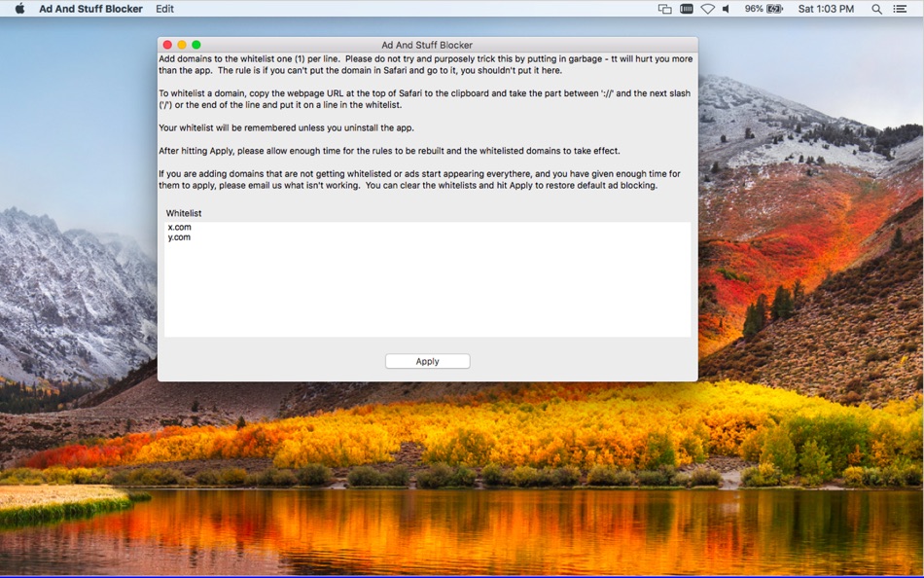924x578 pixels.
Task: Click the window title Ad And Stuff Blocker
Action: (x=427, y=45)
